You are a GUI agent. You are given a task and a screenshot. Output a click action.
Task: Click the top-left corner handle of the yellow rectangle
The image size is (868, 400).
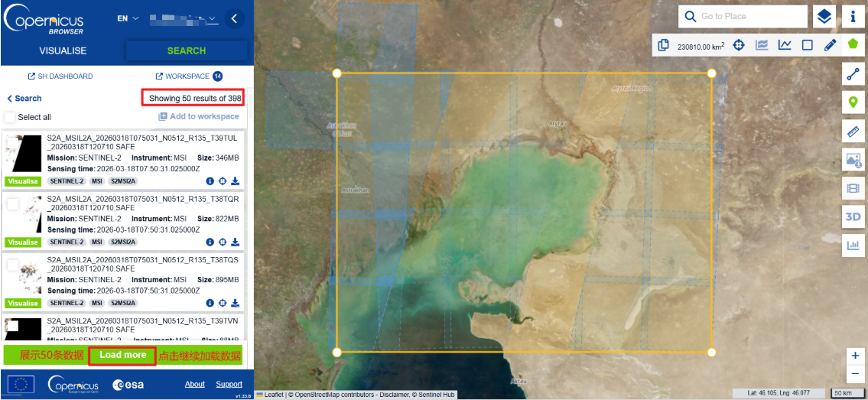pos(336,73)
